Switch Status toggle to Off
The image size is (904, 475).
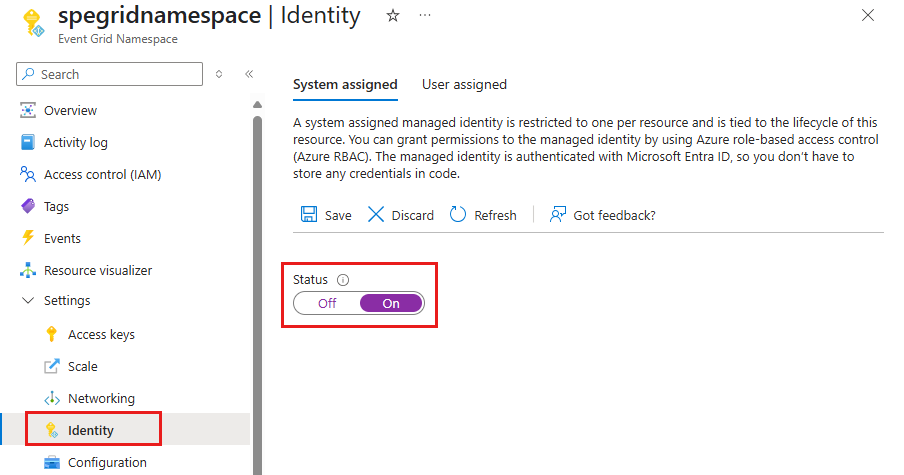(327, 304)
